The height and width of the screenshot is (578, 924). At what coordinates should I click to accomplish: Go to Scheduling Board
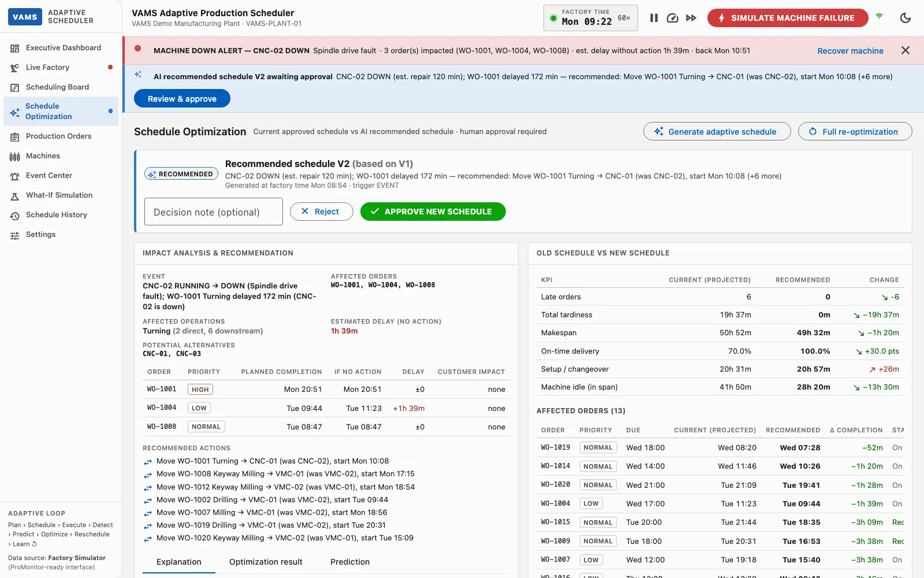(x=61, y=87)
